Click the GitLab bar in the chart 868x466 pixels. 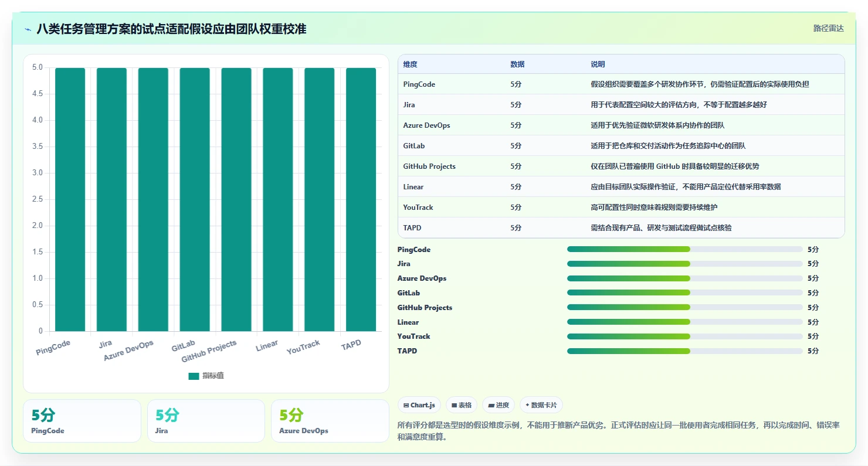(195, 199)
